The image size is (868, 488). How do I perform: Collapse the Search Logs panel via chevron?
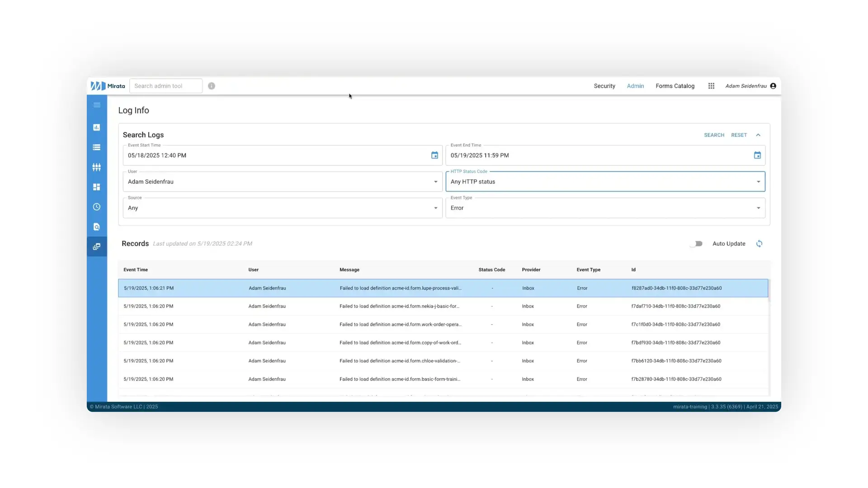(x=758, y=135)
